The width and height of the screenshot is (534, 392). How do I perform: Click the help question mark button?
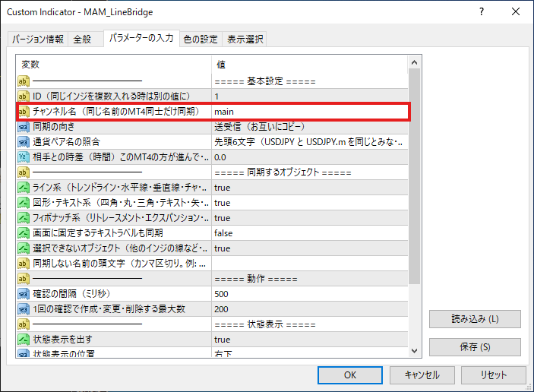(x=482, y=11)
